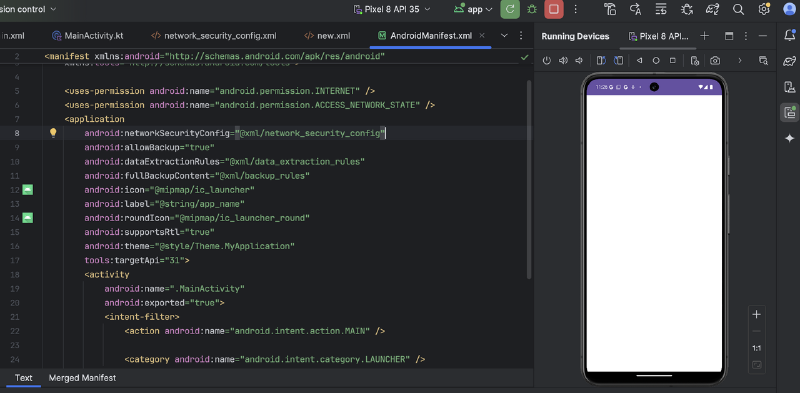The height and width of the screenshot is (393, 800).
Task: Close the AndroidManifest.xml tab
Action: (483, 36)
